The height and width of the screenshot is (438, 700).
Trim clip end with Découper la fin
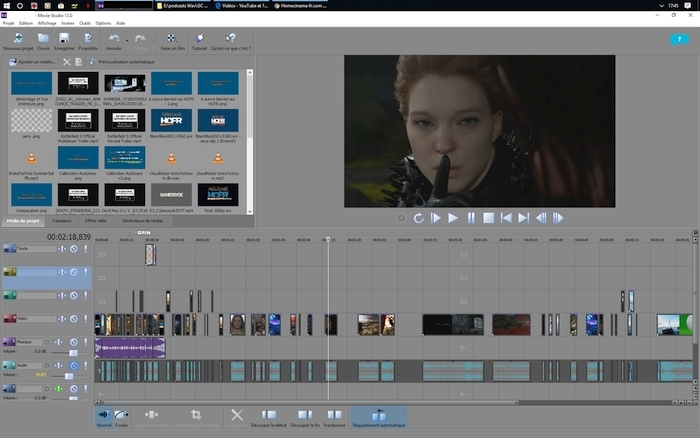305,418
